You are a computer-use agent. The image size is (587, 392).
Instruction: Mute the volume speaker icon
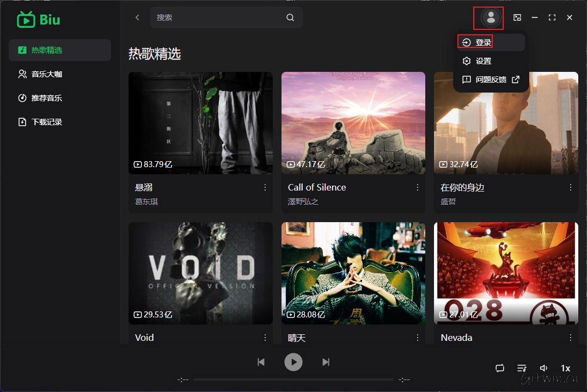tap(543, 368)
